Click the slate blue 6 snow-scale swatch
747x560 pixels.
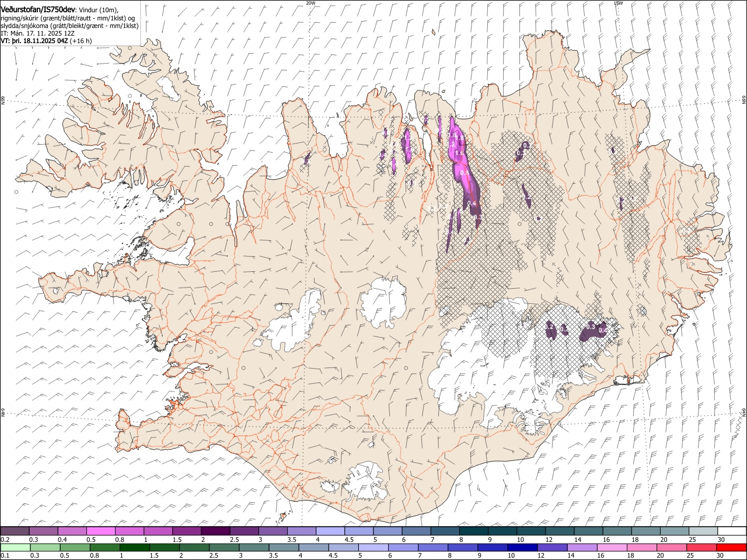click(416, 531)
